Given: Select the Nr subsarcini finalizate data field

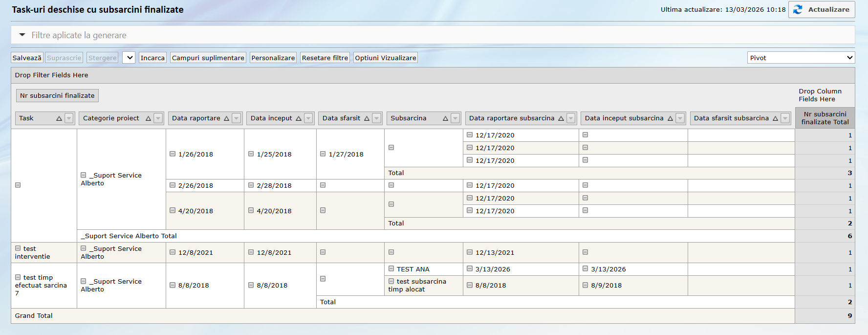Looking at the screenshot, I should [57, 96].
